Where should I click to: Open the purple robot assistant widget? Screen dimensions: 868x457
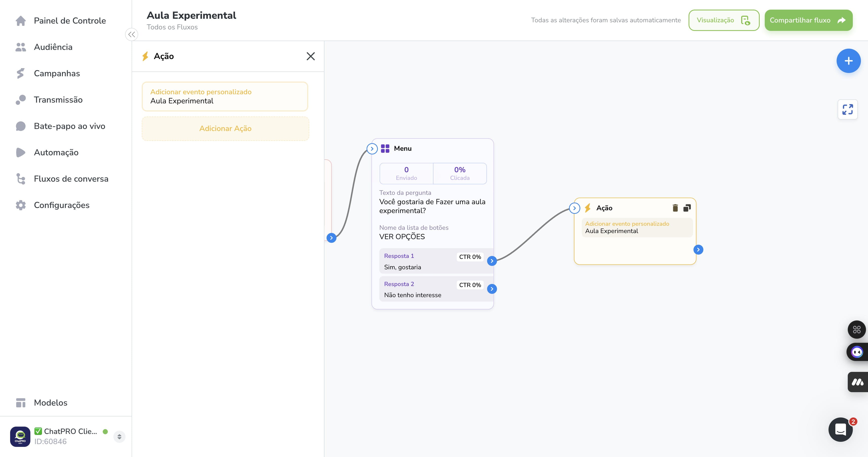pos(857,352)
